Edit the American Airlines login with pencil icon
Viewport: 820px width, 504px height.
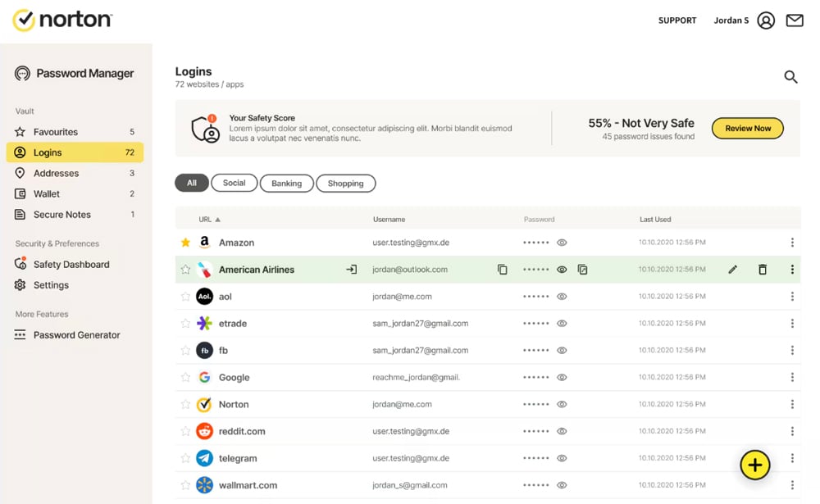[733, 270]
